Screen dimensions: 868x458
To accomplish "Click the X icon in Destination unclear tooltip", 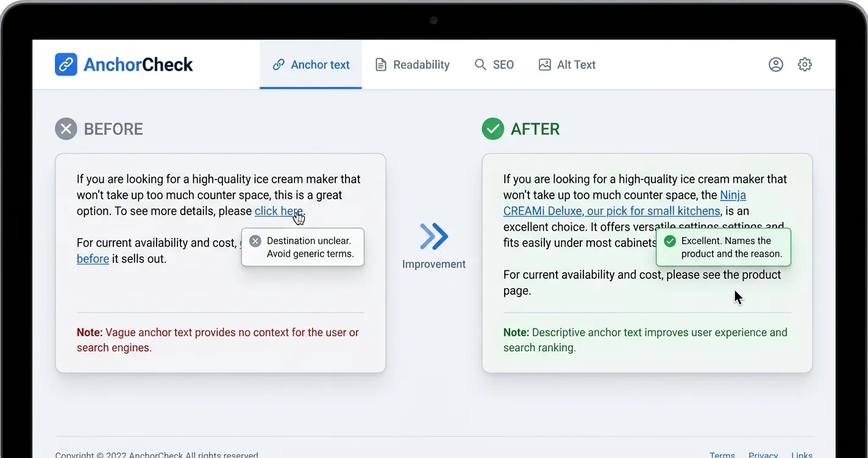I will (x=255, y=241).
